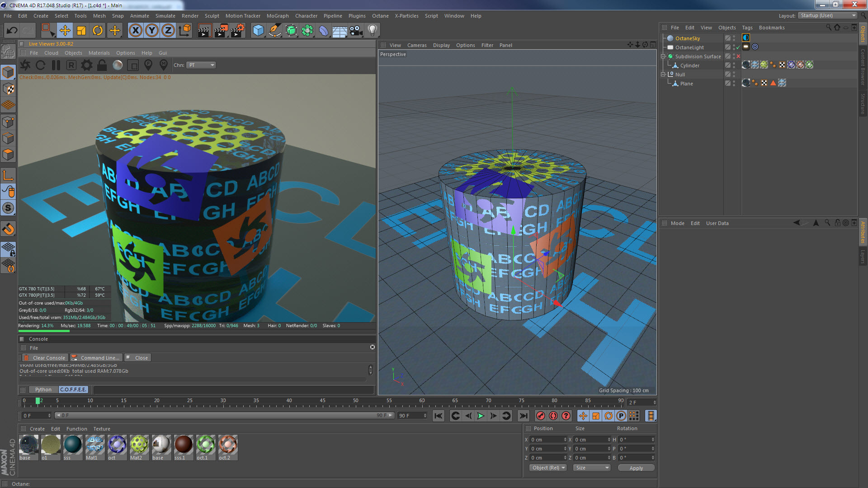Switch to the Python console tab
The width and height of the screenshot is (868, 488).
[x=43, y=389]
